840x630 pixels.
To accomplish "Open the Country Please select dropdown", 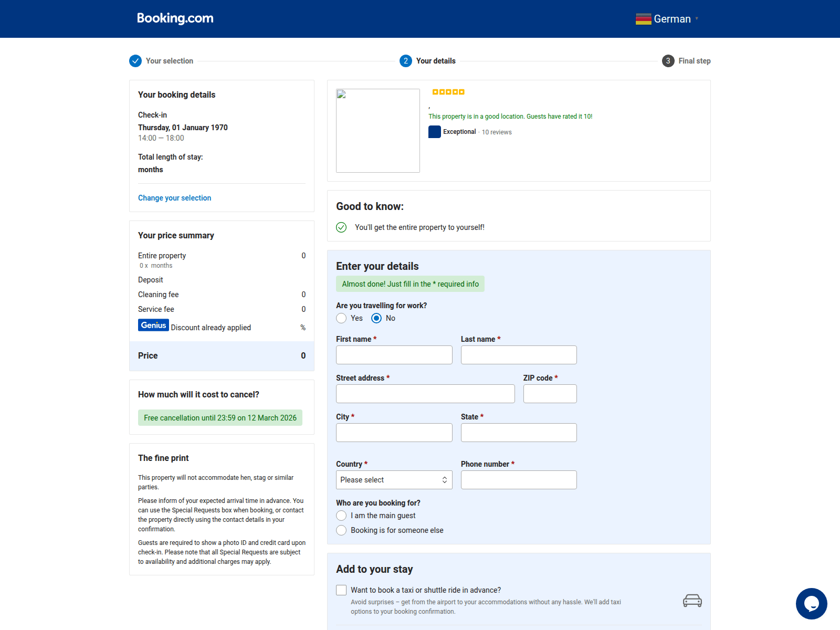I will click(x=394, y=480).
